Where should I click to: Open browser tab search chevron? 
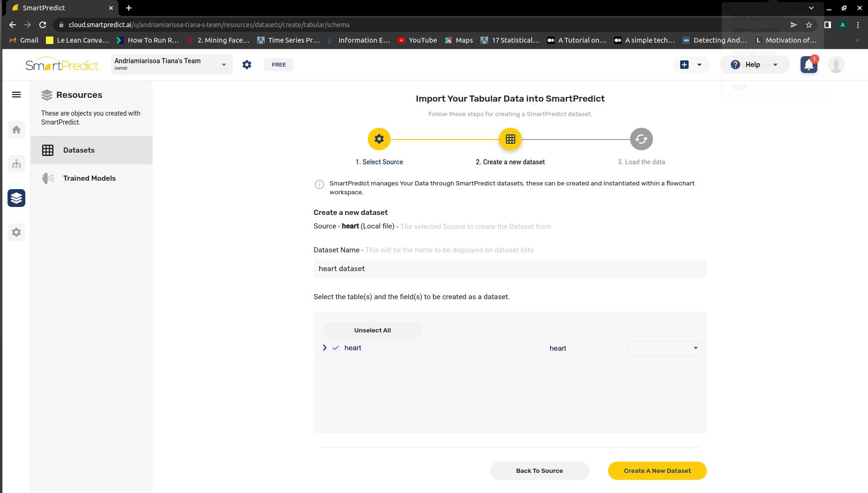click(811, 8)
